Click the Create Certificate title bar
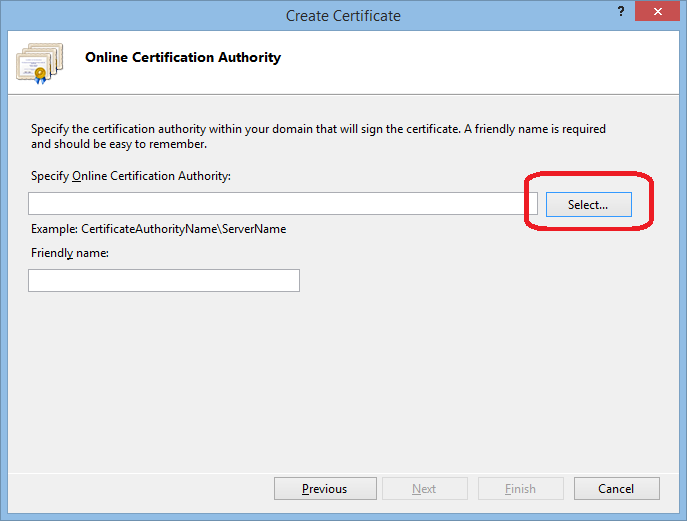The height and width of the screenshot is (521, 687). coord(343,15)
